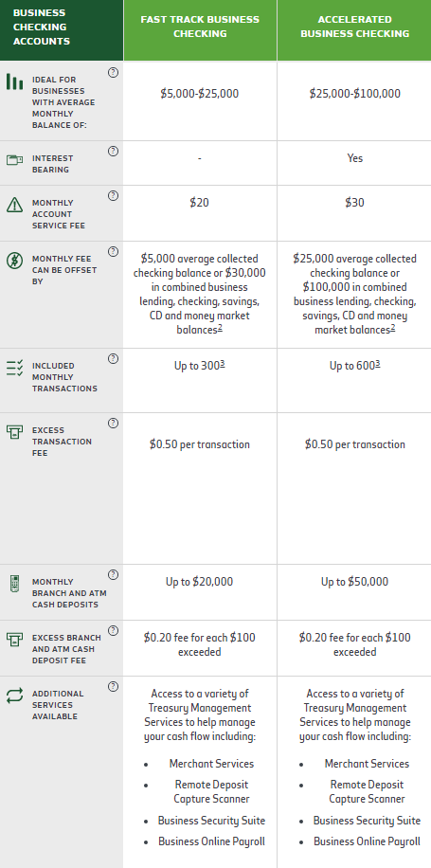Select the Fast Track Business Checking column header
The image size is (431, 868).
pos(200,27)
